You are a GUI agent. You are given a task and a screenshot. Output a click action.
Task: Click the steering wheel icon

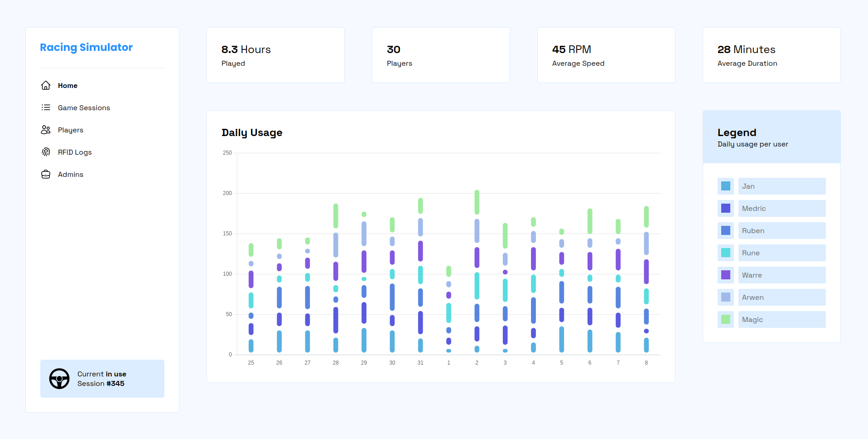click(x=59, y=379)
